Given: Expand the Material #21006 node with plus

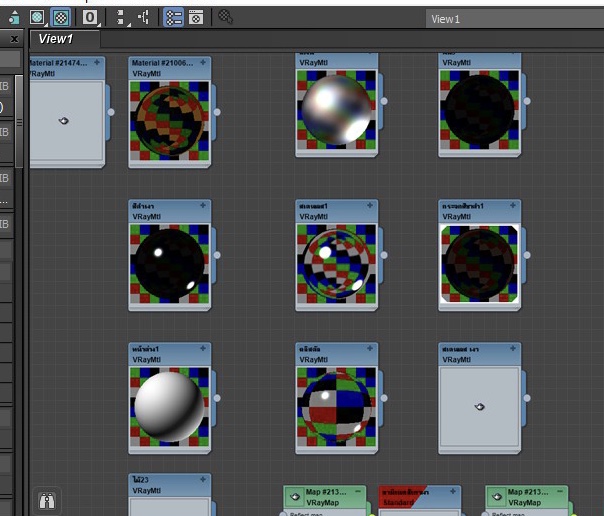Looking at the screenshot, I should click(204, 62).
